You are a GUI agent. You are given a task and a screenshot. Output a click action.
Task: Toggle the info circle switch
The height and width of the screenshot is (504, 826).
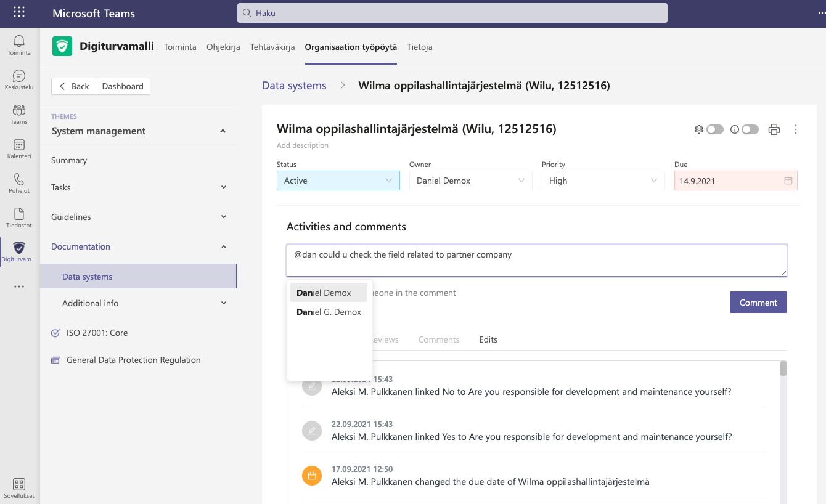tap(750, 129)
